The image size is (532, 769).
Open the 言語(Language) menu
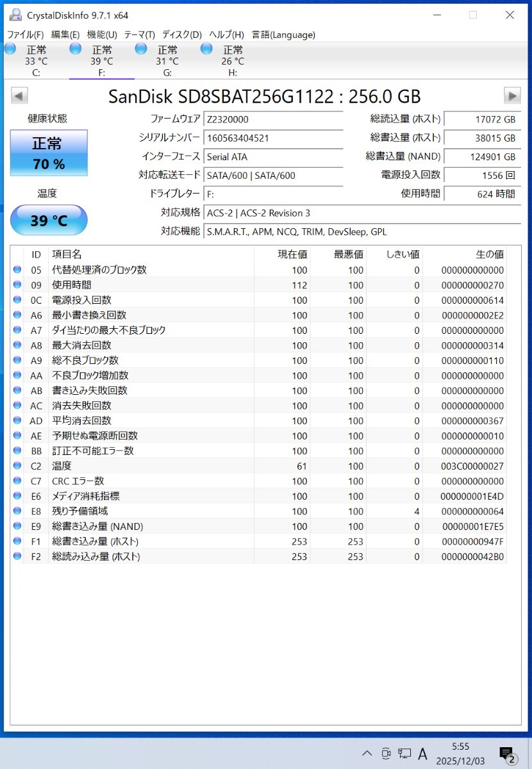[x=283, y=35]
